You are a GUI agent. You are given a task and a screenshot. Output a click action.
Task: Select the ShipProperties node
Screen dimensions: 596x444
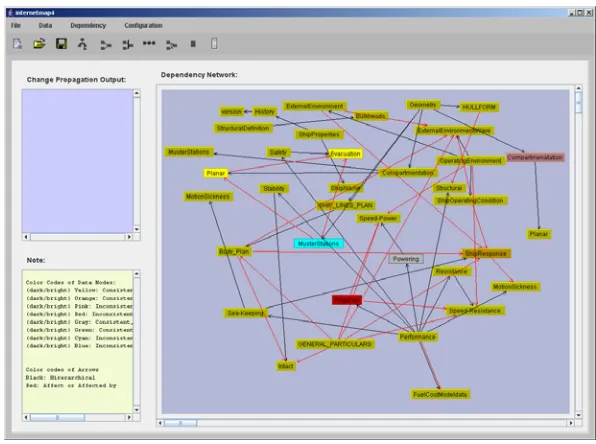[319, 135]
